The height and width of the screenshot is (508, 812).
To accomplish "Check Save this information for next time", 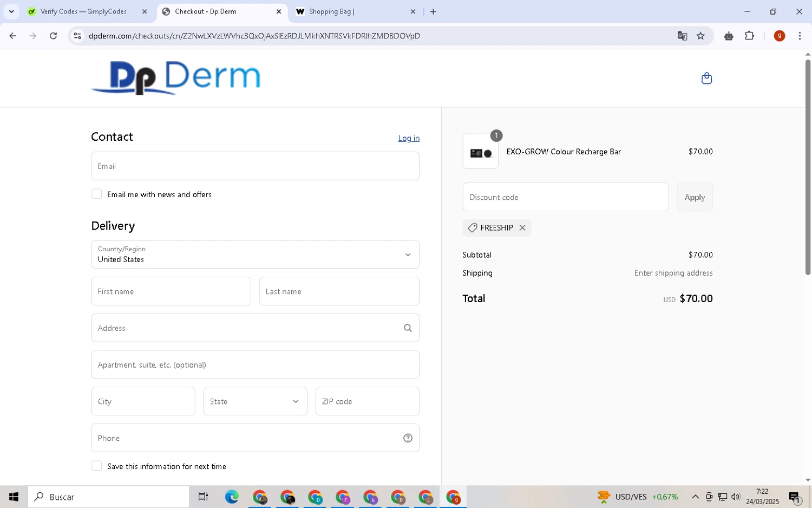I will tap(97, 466).
